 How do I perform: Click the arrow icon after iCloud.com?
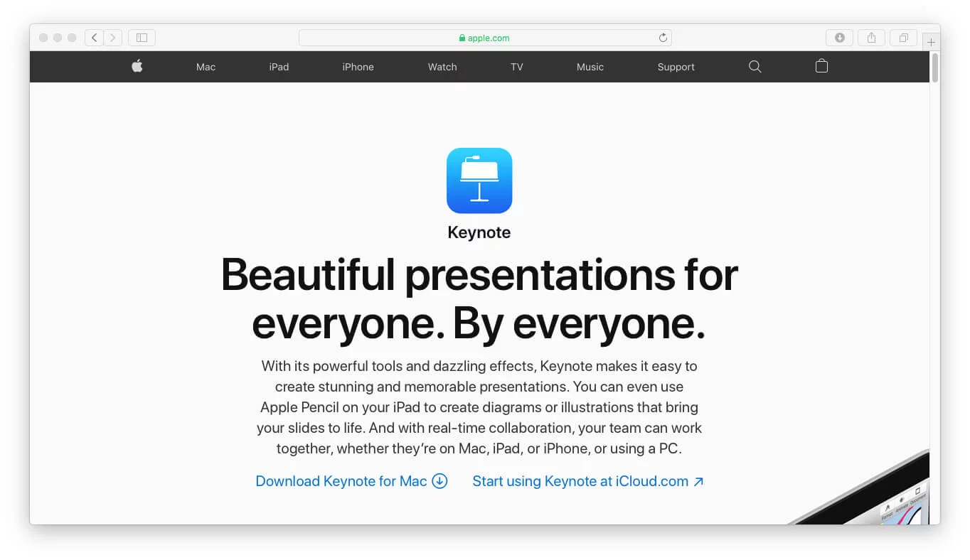(698, 481)
